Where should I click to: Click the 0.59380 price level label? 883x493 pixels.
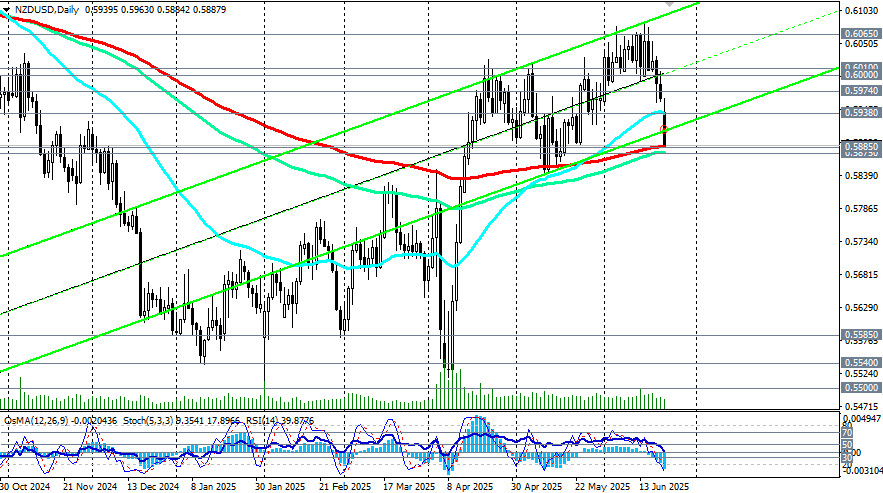pos(861,113)
